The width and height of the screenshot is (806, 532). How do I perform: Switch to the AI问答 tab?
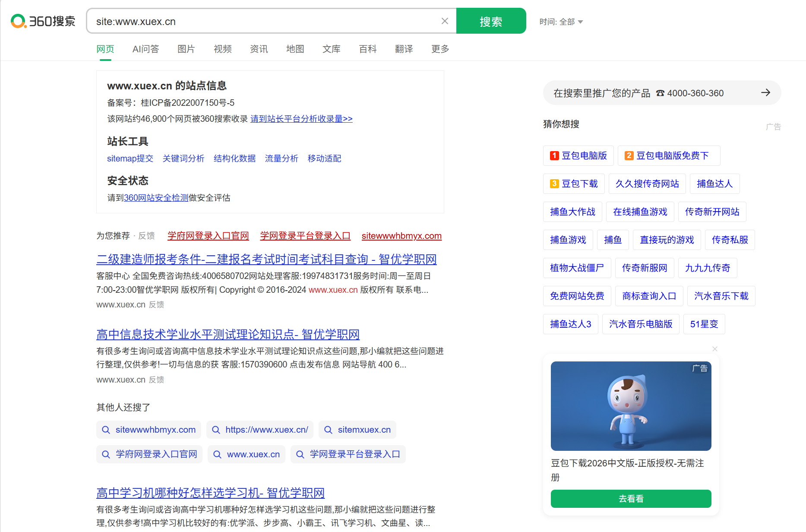pos(146,49)
